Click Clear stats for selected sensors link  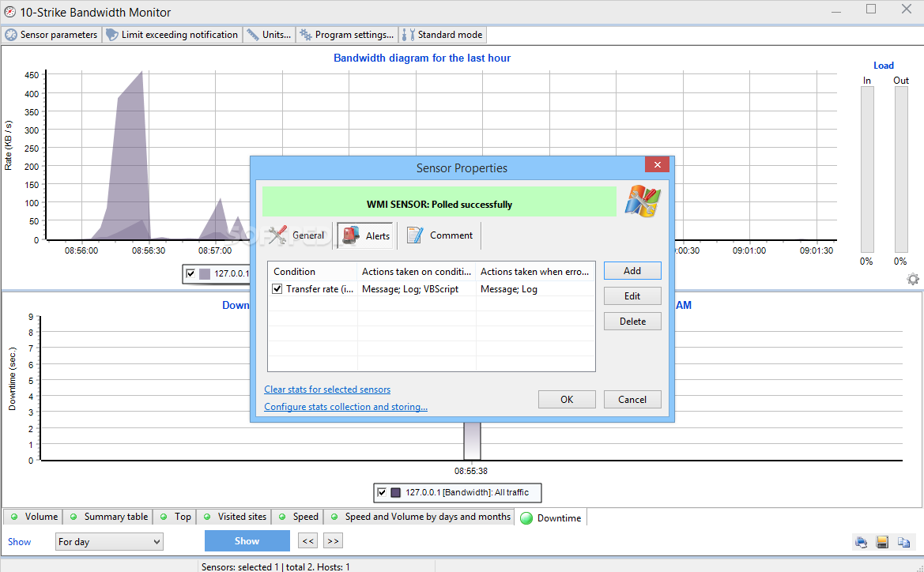(x=327, y=389)
